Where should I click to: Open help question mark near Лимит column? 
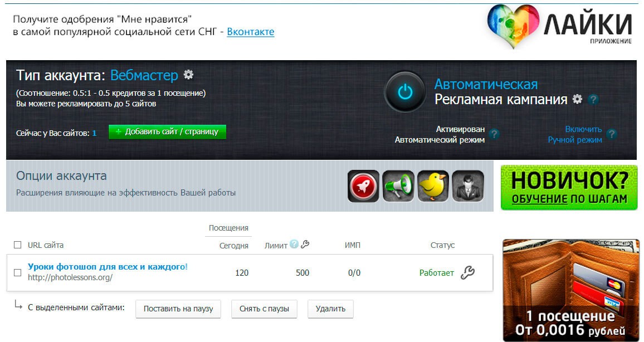pos(295,245)
